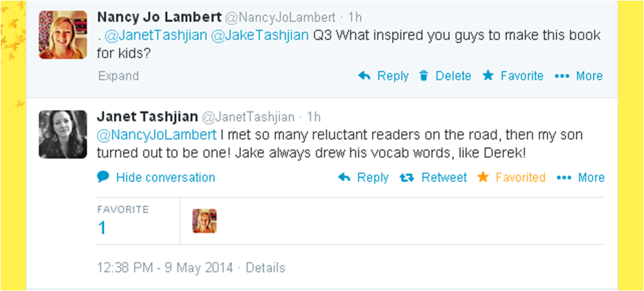644x291 pixels.
Task: Open Janet Tashjian's black-and-white profile picture
Action: [x=63, y=134]
